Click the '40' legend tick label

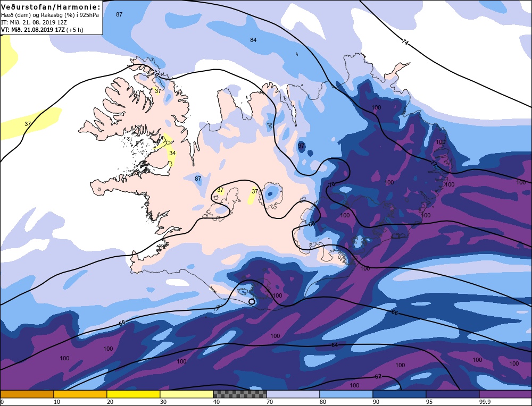(x=217, y=402)
